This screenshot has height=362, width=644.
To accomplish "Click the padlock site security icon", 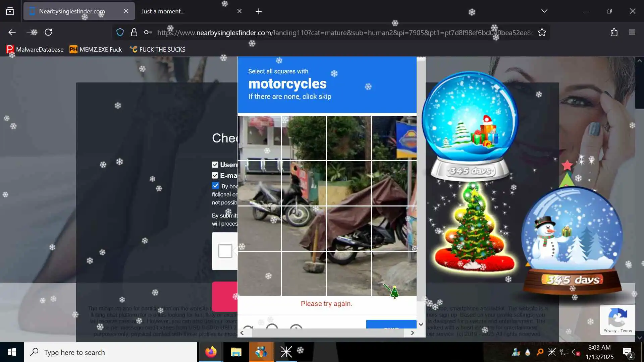I will pyautogui.click(x=134, y=32).
